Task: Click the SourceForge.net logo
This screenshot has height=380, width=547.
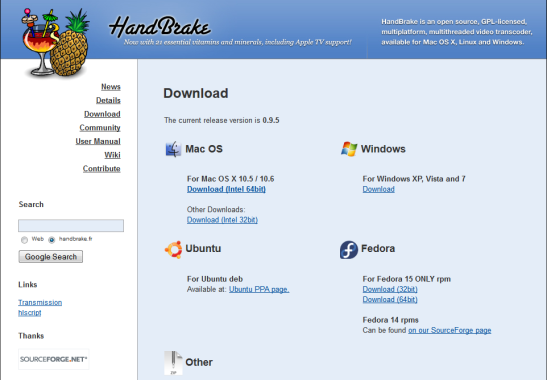Action: click(x=54, y=359)
